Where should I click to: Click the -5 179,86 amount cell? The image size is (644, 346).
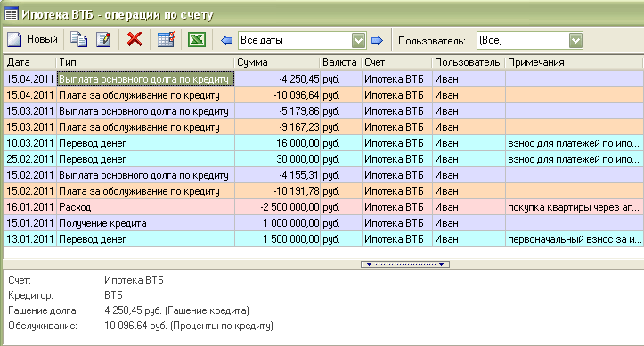(x=278, y=111)
